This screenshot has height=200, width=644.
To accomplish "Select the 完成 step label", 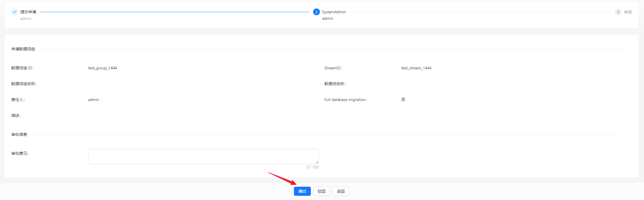I will [628, 12].
